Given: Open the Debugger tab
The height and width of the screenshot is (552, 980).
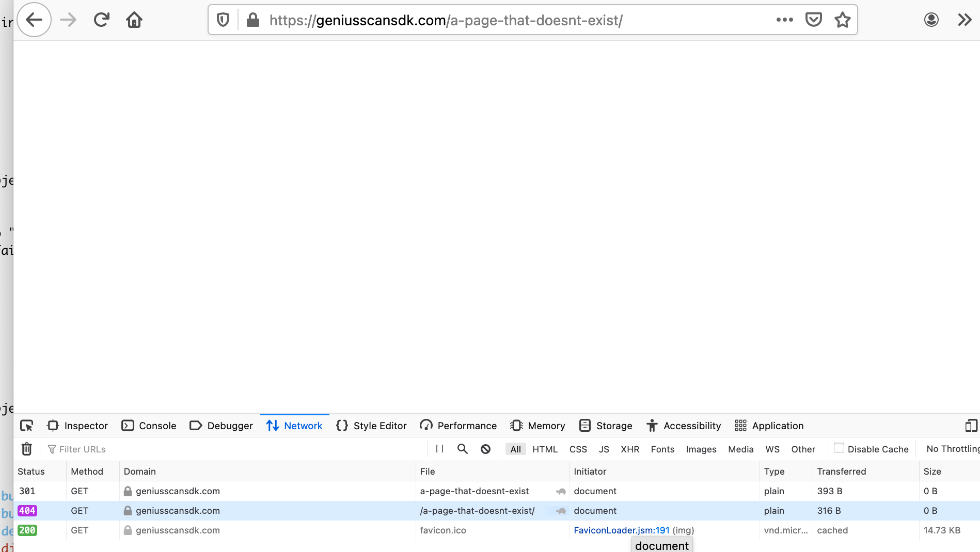Looking at the screenshot, I should (x=221, y=426).
